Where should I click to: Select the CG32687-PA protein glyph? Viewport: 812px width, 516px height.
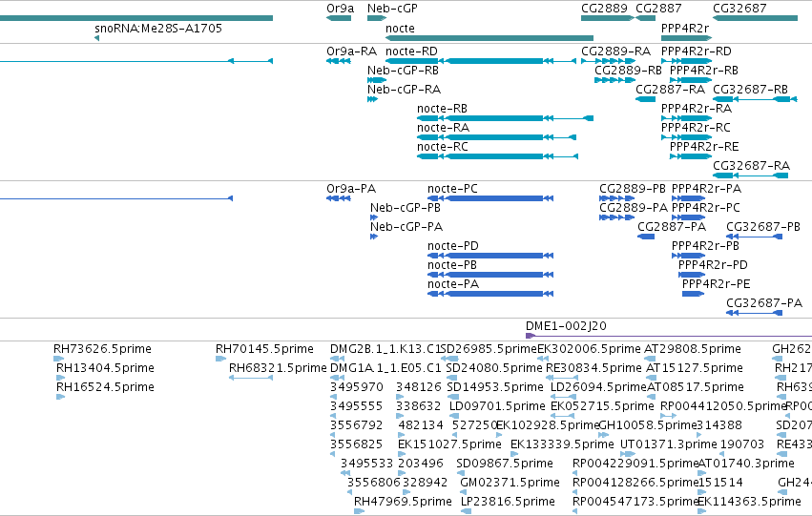coord(754,313)
